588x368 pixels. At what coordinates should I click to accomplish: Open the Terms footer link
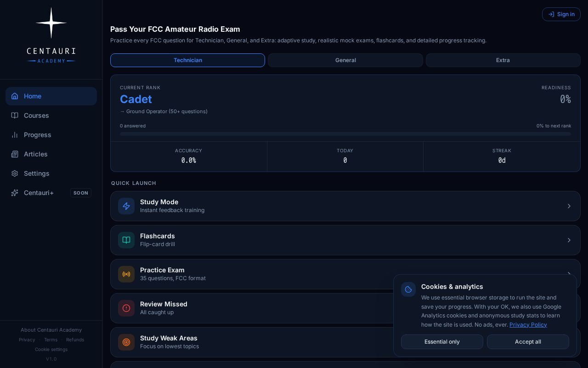(51, 339)
